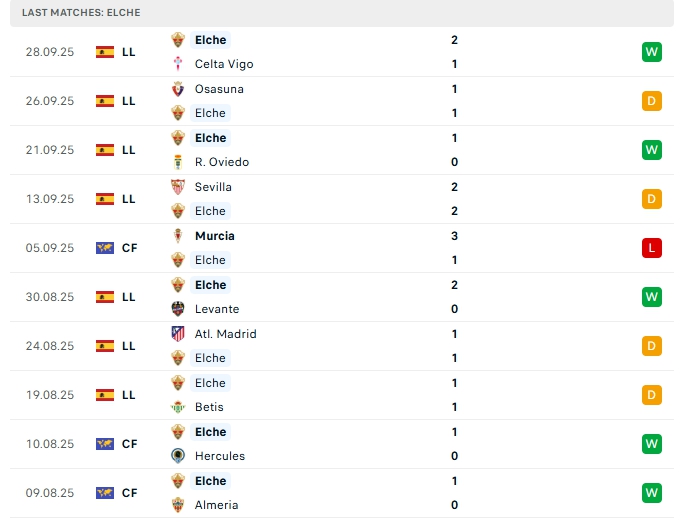Click the Hercules club crest icon
This screenshot has height=523, width=684.
pyautogui.click(x=179, y=456)
